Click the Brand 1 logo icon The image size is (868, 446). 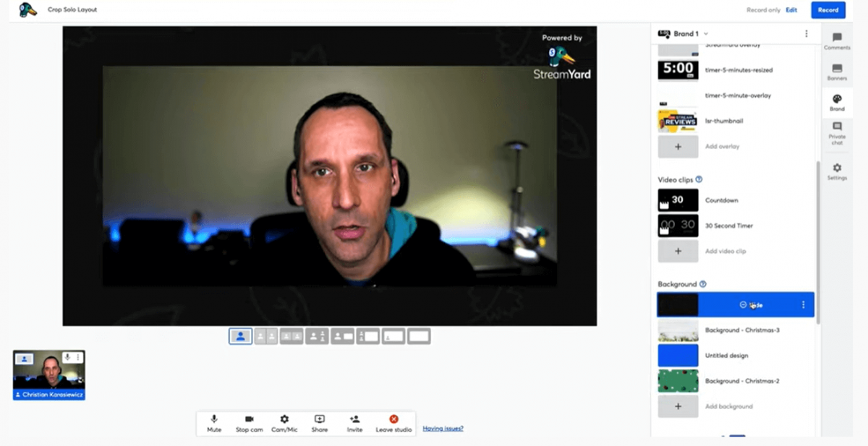[664, 34]
